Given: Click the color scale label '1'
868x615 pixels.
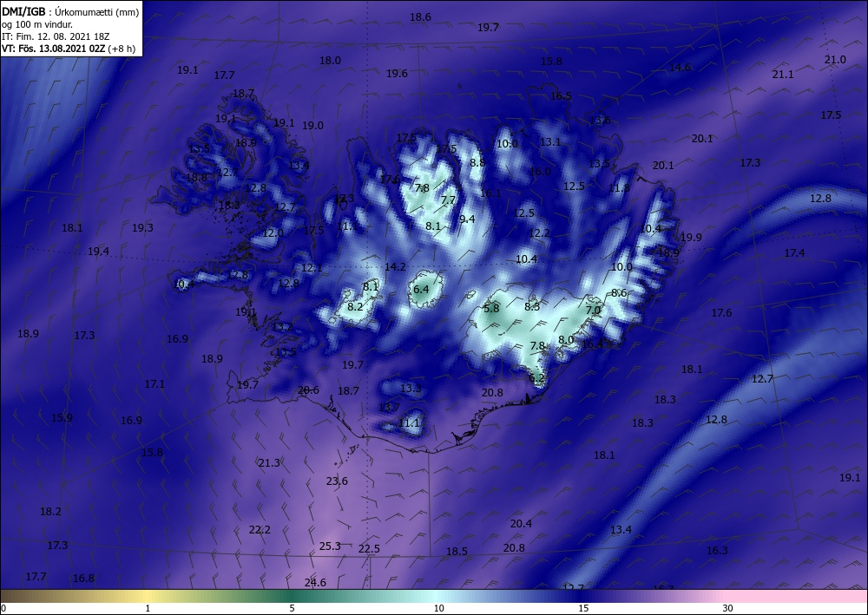Looking at the screenshot, I should pyautogui.click(x=148, y=608).
